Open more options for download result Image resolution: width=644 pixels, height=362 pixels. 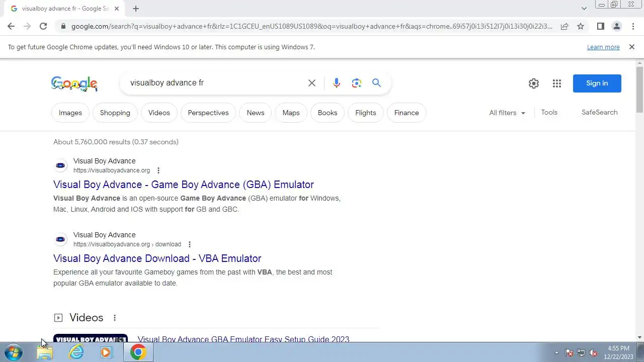click(x=190, y=244)
